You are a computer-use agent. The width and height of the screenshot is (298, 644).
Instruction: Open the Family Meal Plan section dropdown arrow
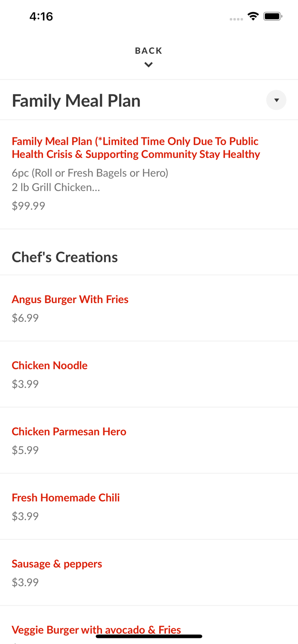276,100
